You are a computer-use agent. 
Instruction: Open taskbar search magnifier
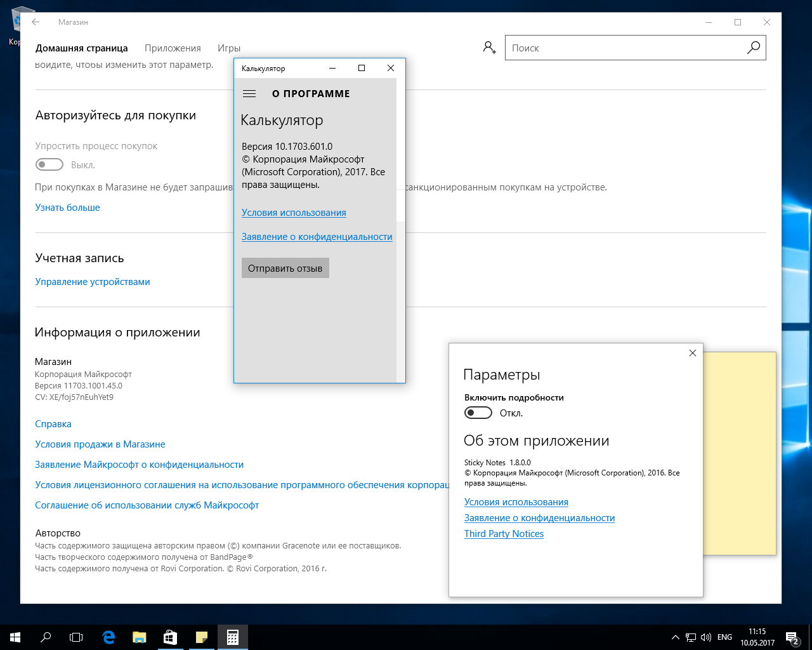[x=46, y=637]
